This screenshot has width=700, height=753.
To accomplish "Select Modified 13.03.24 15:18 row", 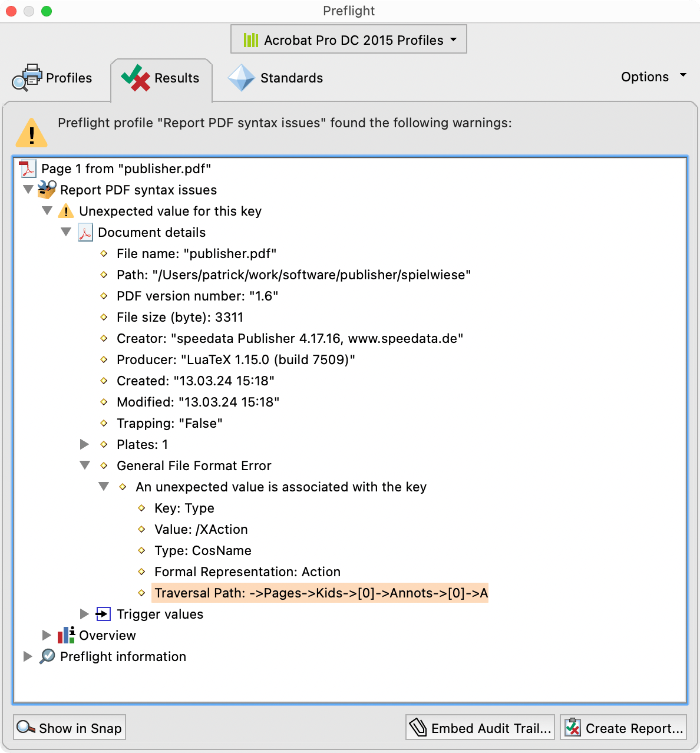I will click(198, 402).
